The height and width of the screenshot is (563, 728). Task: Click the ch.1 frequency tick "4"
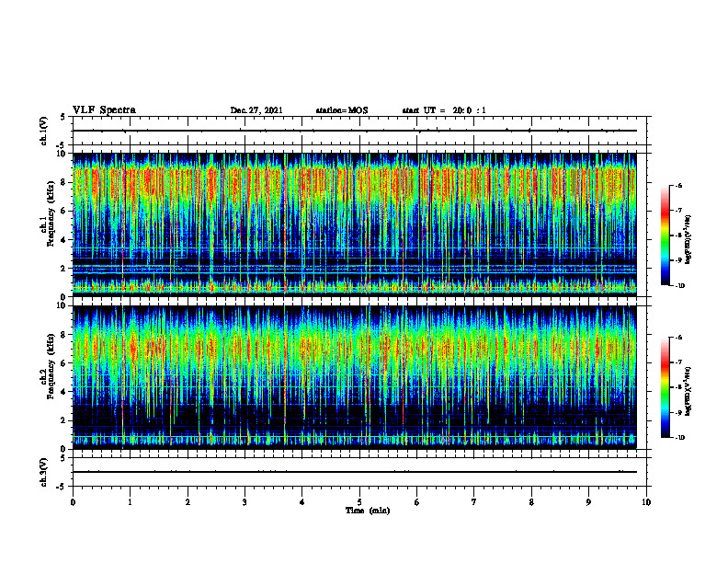coord(64,240)
